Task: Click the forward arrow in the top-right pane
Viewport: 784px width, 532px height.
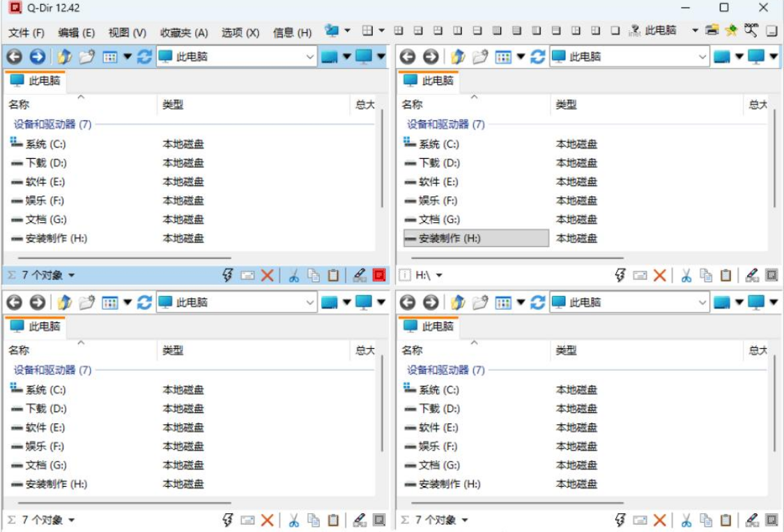Action: click(x=431, y=57)
